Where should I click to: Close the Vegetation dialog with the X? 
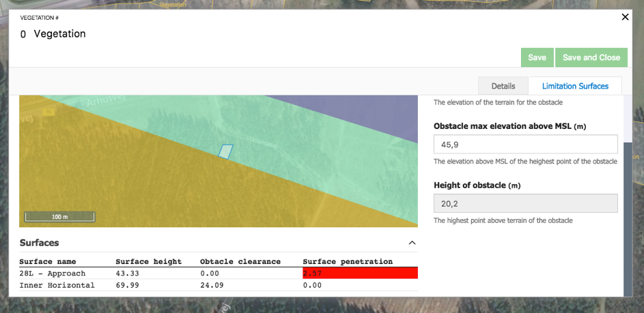pyautogui.click(x=625, y=17)
